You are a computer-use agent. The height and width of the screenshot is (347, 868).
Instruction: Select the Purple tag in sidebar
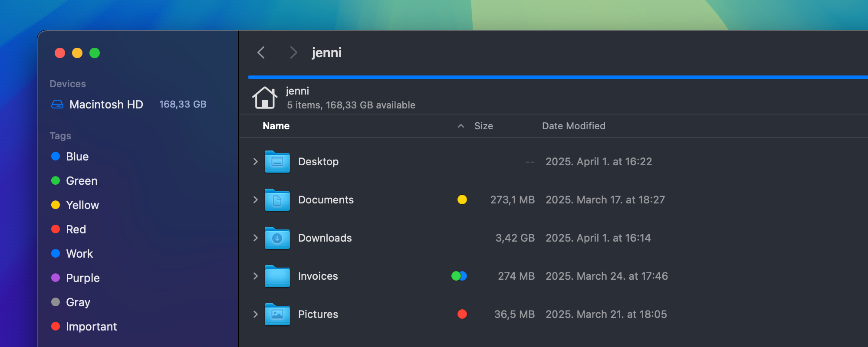[x=83, y=278]
